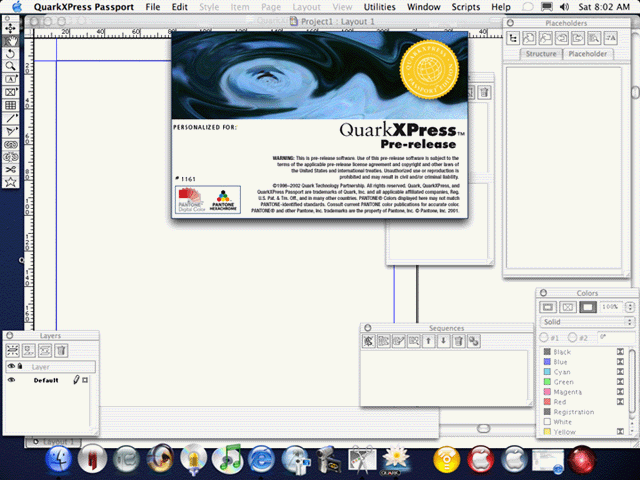Open the Utilities menu
Image resolution: width=640 pixels, height=480 pixels.
click(380, 7)
